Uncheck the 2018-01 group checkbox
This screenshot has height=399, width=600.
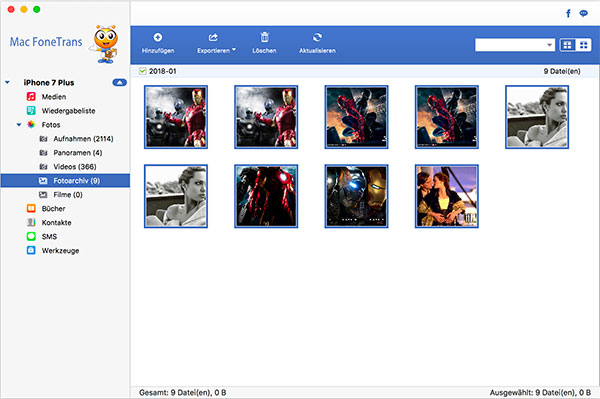coord(143,71)
